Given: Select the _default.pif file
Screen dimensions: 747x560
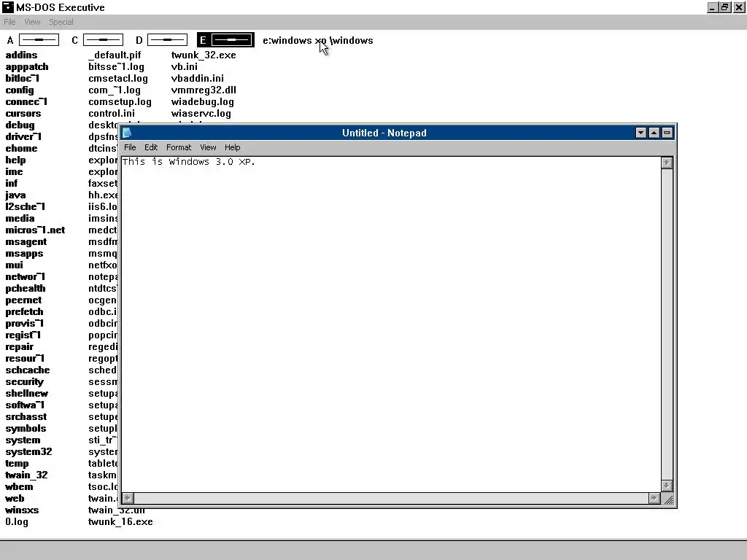Looking at the screenshot, I should pos(115,55).
